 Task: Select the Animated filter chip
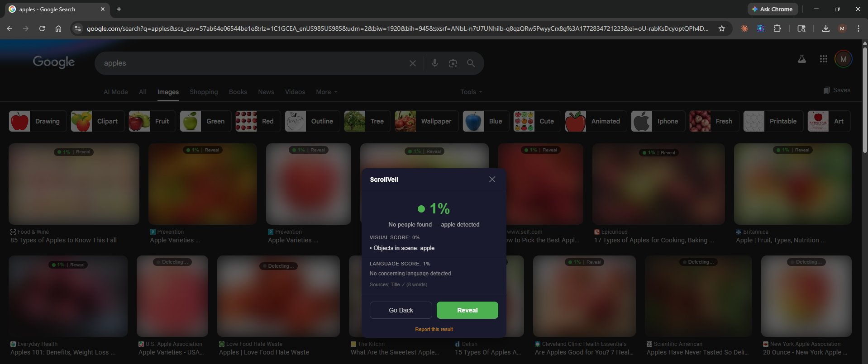[x=596, y=121]
